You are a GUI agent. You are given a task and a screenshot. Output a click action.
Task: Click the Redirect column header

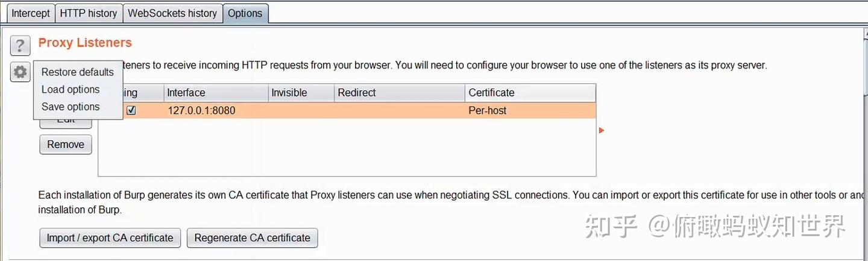399,93
